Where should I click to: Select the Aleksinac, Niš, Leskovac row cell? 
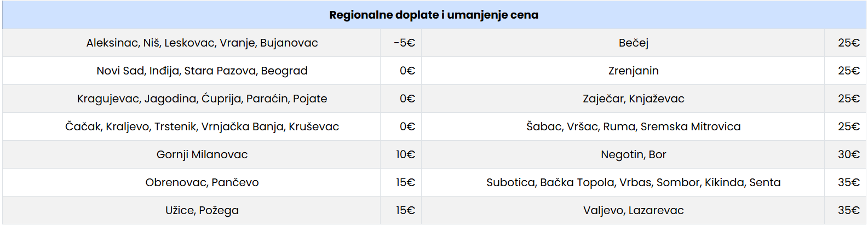tap(202, 43)
